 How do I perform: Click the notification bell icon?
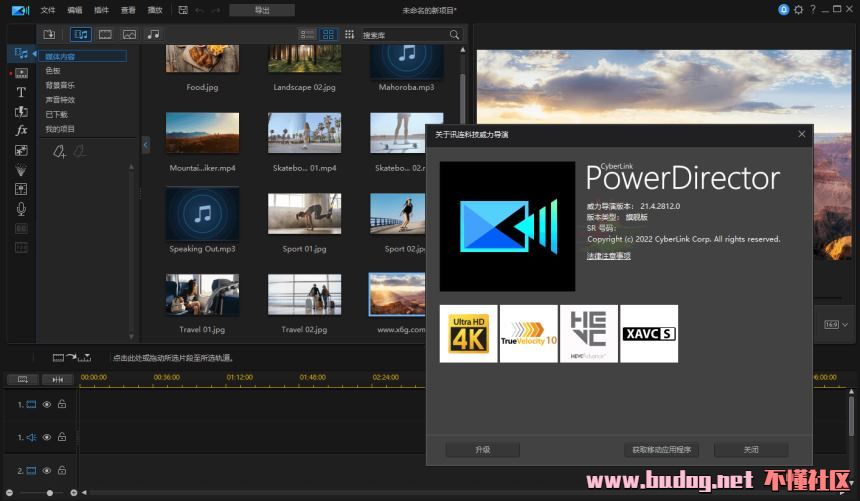[x=784, y=9]
